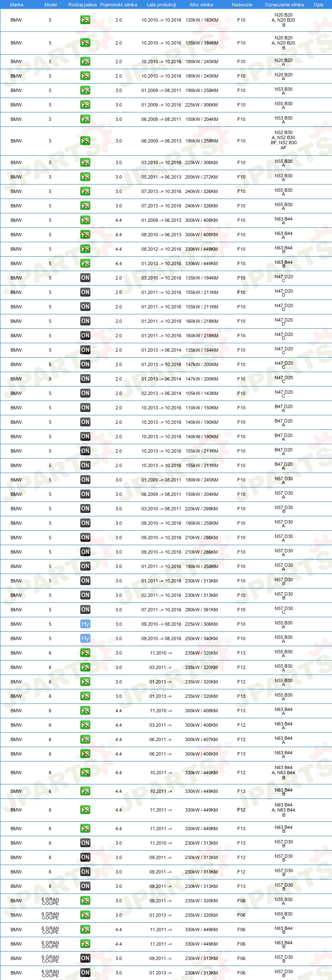Image resolution: width=332 pixels, height=980 pixels.
Task: Click the petrol icon in the 120kW / 163KM row
Action: (x=85, y=20)
